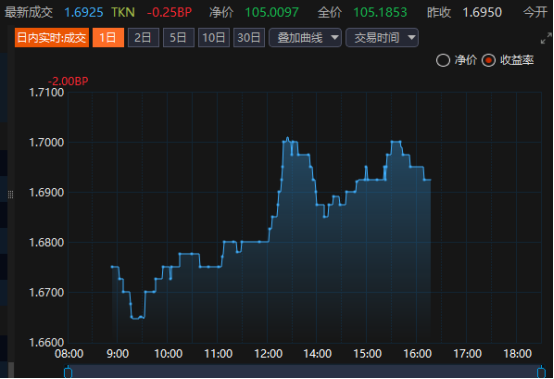The height and width of the screenshot is (379, 554).
Task: Click the 1.6700 y-axis label
Action: click(46, 293)
